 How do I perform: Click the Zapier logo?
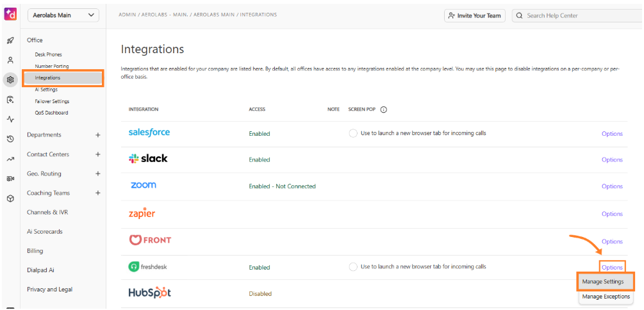142,213
